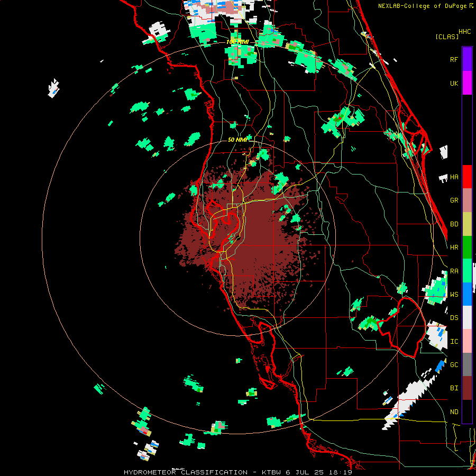
Task: Click the BD legend label
Action: [x=454, y=224]
